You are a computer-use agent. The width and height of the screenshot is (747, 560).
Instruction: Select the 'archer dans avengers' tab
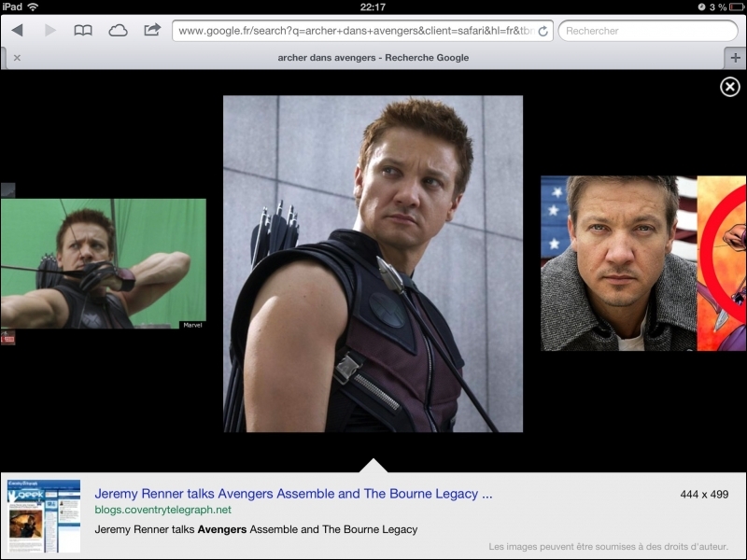[373, 58]
